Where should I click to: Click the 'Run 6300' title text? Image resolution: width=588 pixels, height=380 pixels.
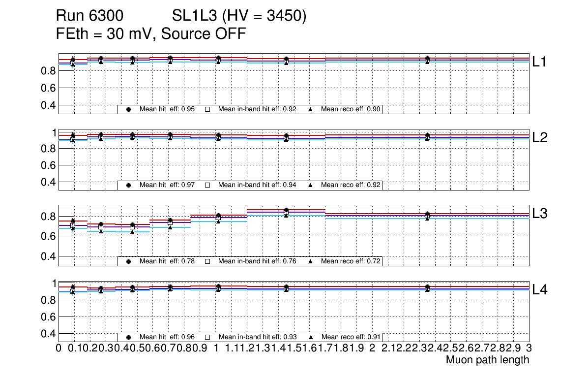pos(89,17)
